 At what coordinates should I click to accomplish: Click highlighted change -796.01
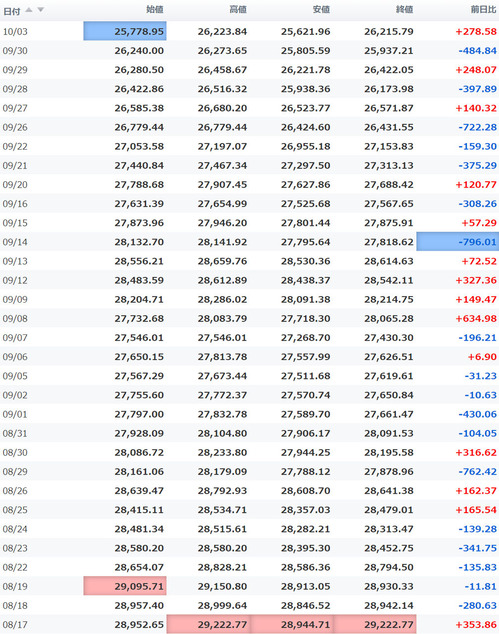(458, 241)
